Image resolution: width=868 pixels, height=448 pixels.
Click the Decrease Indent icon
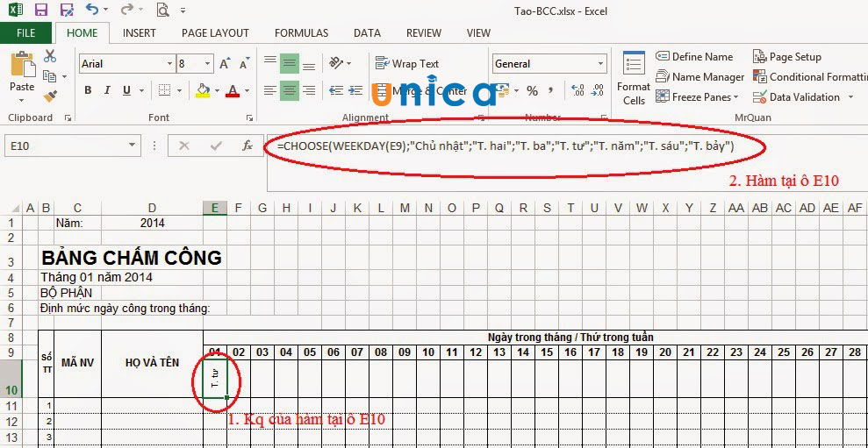(x=336, y=90)
